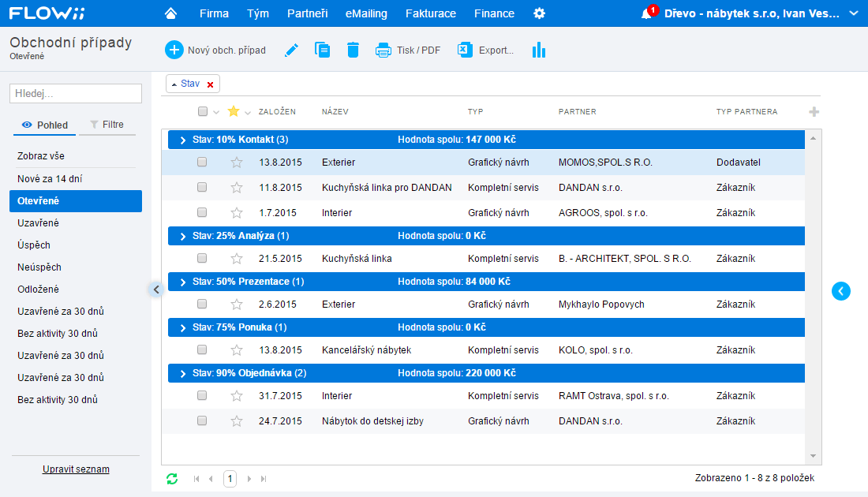Star the Kancelářský nábytek row
Viewport: 868px width, 497px height.
click(237, 349)
